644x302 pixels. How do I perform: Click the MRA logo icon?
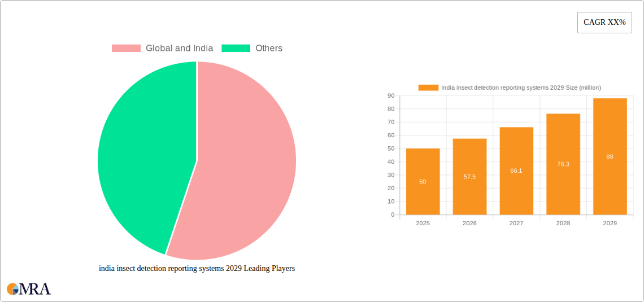(x=29, y=288)
